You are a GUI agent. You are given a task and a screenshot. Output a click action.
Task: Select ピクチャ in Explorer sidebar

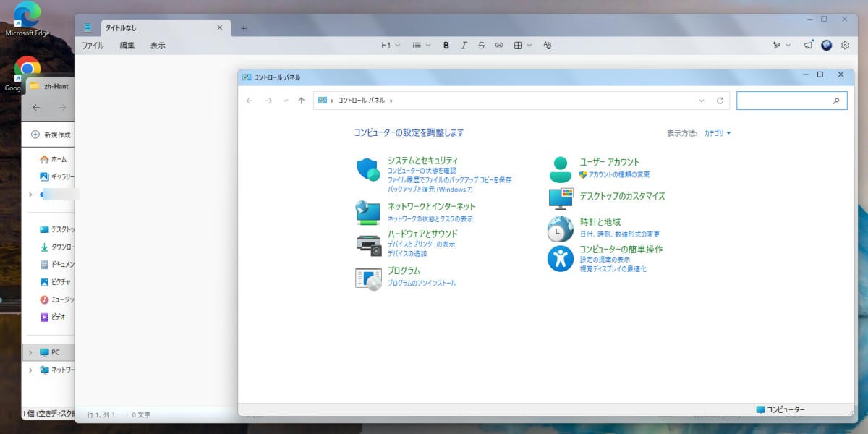click(55, 281)
